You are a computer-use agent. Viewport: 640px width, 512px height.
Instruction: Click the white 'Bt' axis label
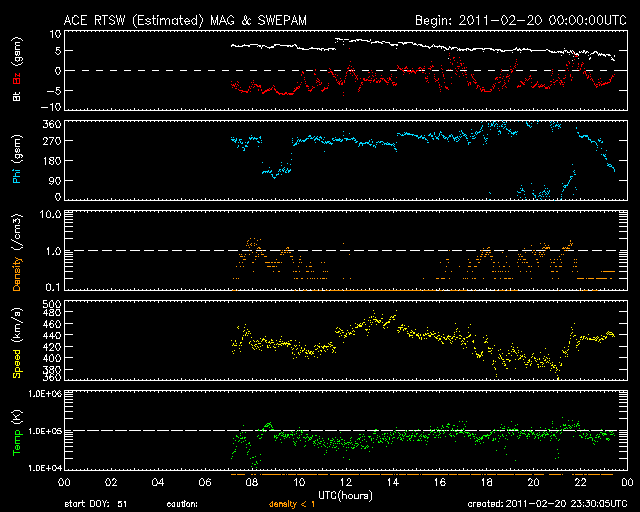pyautogui.click(x=17, y=96)
